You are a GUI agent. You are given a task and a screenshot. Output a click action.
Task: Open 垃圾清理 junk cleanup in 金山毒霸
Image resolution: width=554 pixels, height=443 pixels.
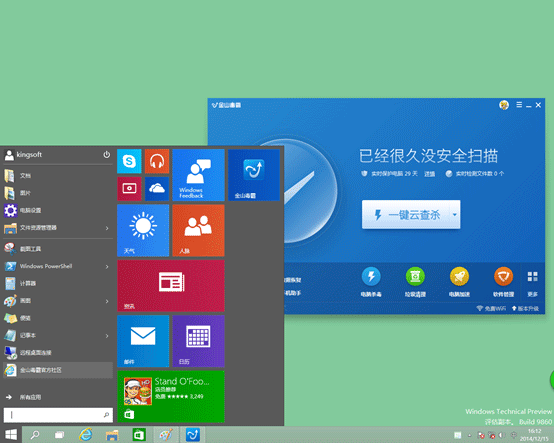click(x=415, y=282)
